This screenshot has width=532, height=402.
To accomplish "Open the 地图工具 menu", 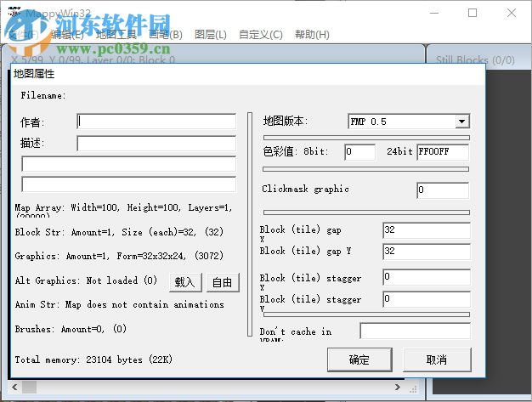I will (116, 35).
